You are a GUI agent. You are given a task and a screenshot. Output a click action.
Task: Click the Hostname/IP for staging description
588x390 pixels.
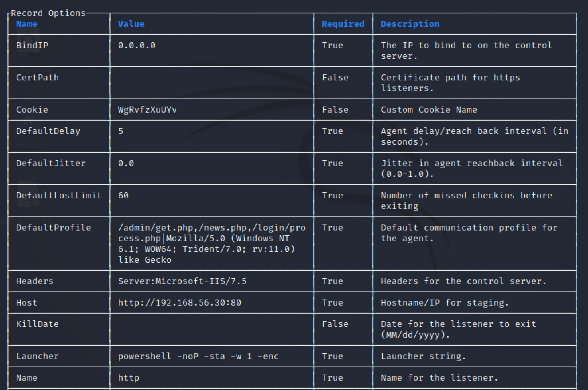[x=445, y=303]
